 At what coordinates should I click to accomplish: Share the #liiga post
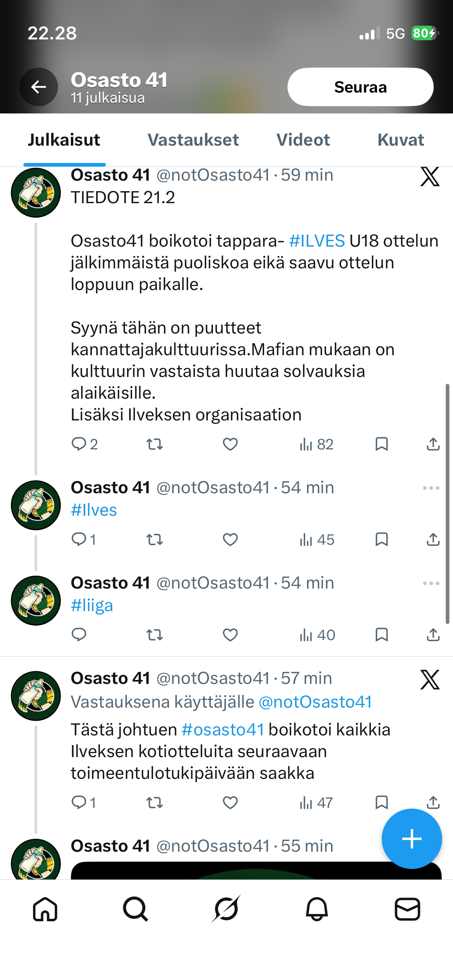coord(433,635)
